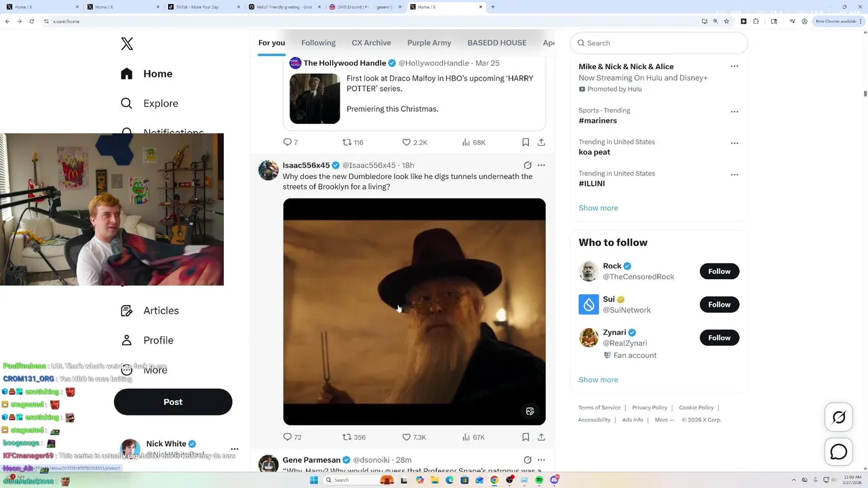868x488 pixels.
Task: Open the Purple Army tab
Action: pyautogui.click(x=429, y=43)
